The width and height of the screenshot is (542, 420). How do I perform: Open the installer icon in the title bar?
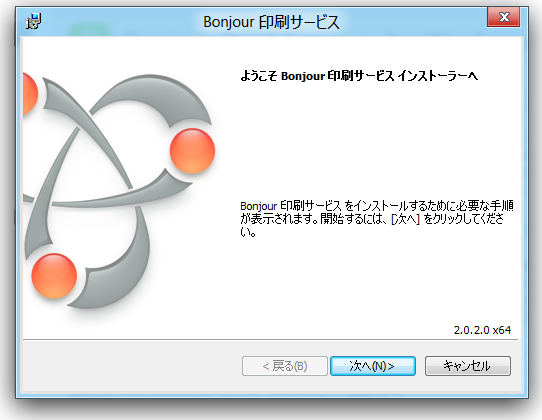coord(34,21)
